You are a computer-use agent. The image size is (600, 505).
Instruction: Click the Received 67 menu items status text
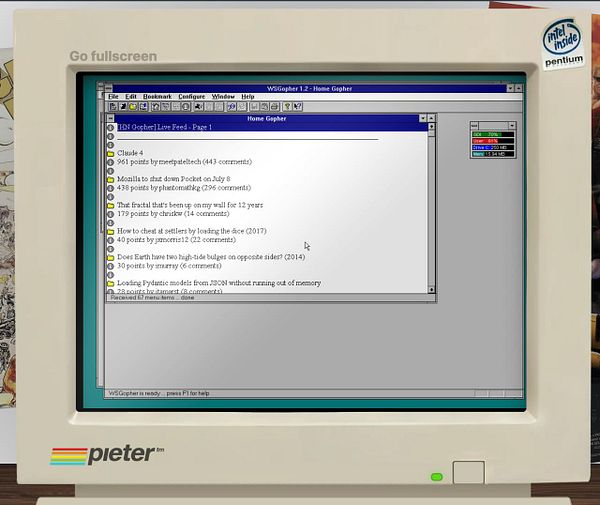tap(152, 298)
